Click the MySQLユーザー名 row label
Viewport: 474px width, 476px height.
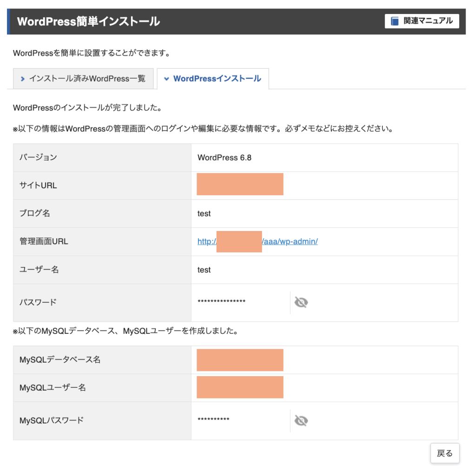[53, 388]
